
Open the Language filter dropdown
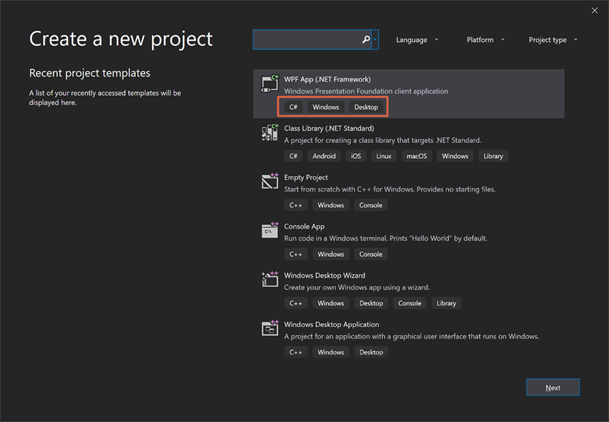pos(417,40)
